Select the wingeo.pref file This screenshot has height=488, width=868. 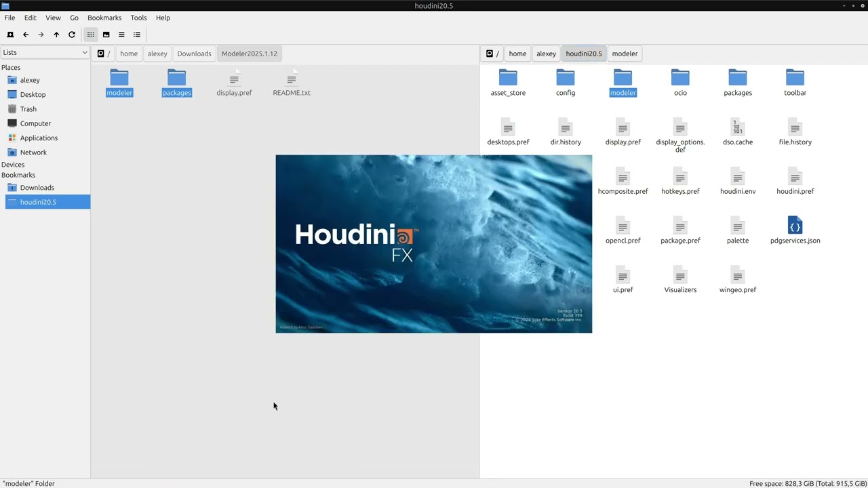tap(738, 280)
